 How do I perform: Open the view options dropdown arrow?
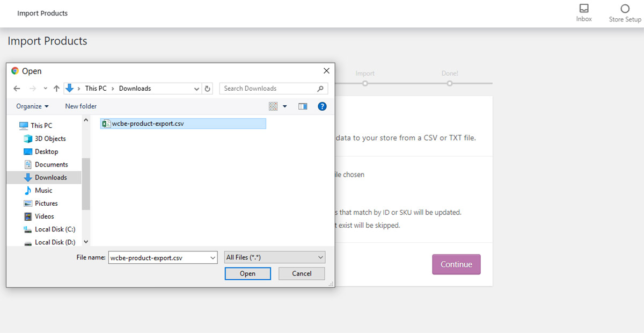click(x=285, y=106)
